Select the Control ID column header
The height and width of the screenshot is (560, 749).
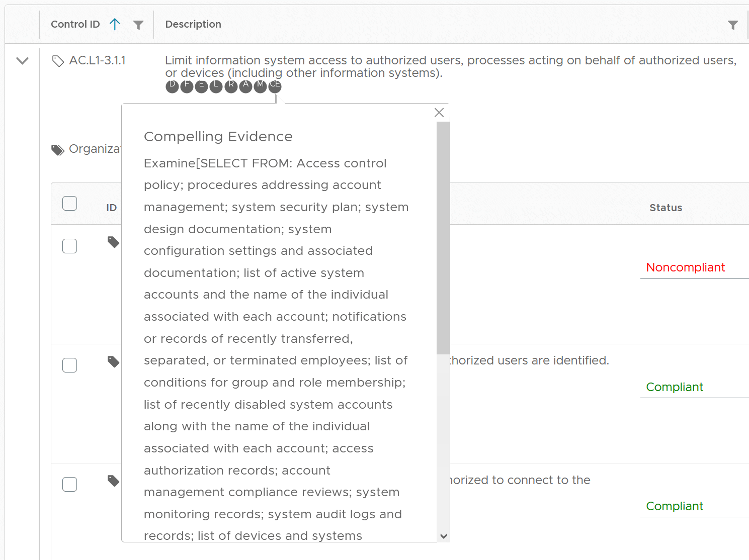click(x=75, y=24)
